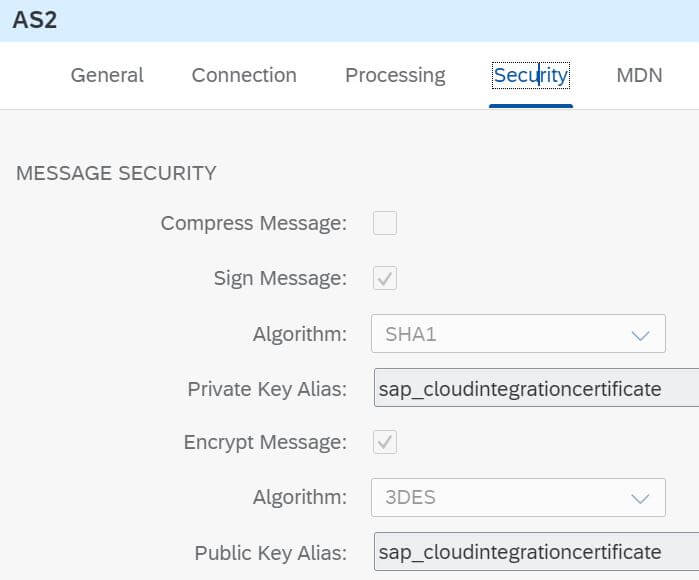Image resolution: width=699 pixels, height=580 pixels.
Task: Toggle the Encrypt Message checkbox
Action: click(x=385, y=442)
